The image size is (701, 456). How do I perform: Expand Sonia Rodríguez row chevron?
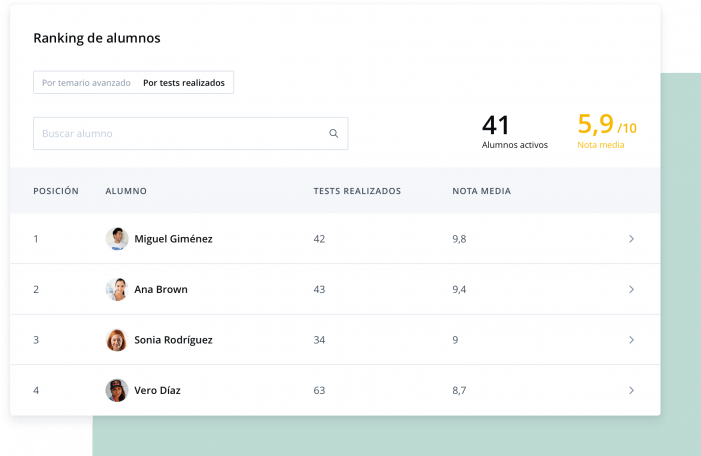(631, 340)
